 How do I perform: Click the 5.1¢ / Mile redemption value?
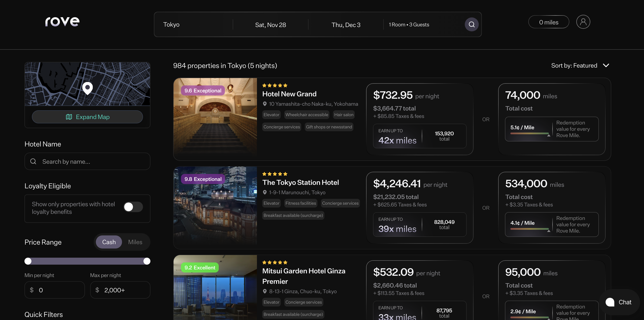click(x=522, y=128)
